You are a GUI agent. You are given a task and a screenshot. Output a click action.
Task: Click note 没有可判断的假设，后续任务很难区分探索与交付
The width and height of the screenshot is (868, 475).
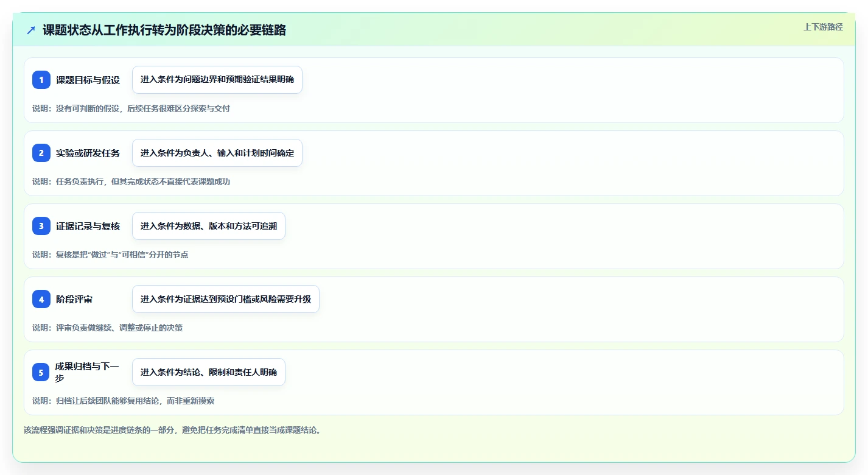coord(143,108)
